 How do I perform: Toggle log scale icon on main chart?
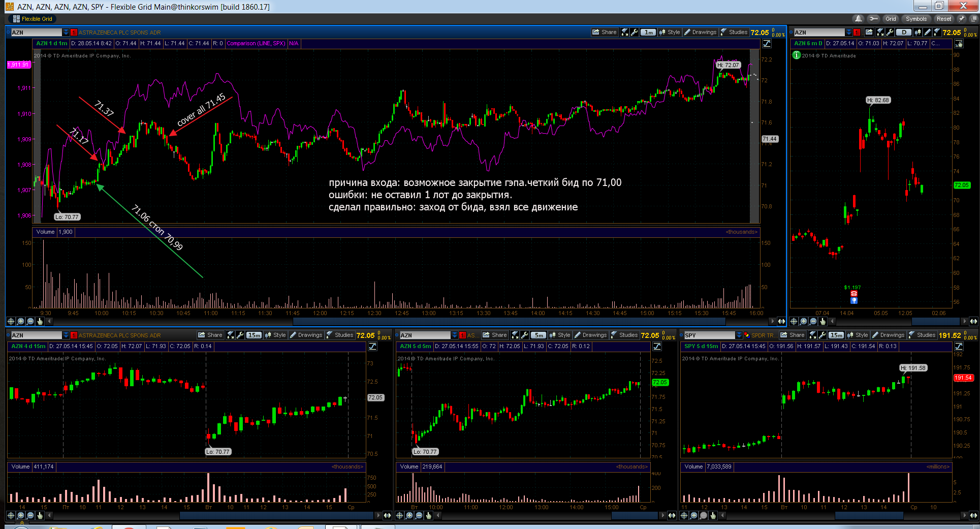tap(767, 44)
